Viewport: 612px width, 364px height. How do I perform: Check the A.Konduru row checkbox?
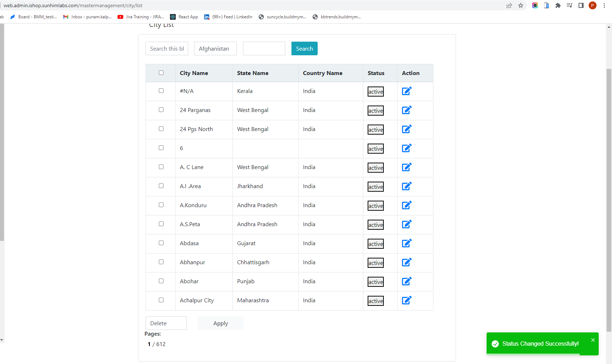(x=161, y=205)
